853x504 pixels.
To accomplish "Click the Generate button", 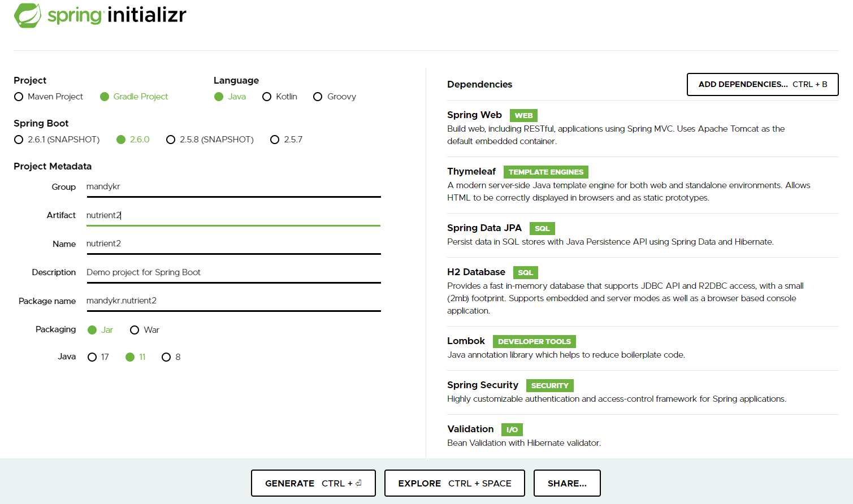I will pyautogui.click(x=313, y=483).
